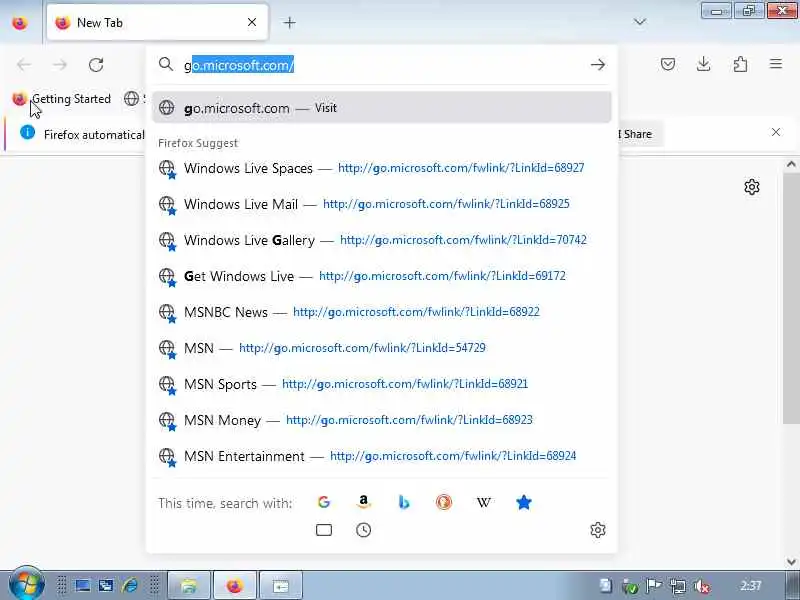Open the MSN Entertainment suggestion
This screenshot has height=600, width=800.
(382, 456)
